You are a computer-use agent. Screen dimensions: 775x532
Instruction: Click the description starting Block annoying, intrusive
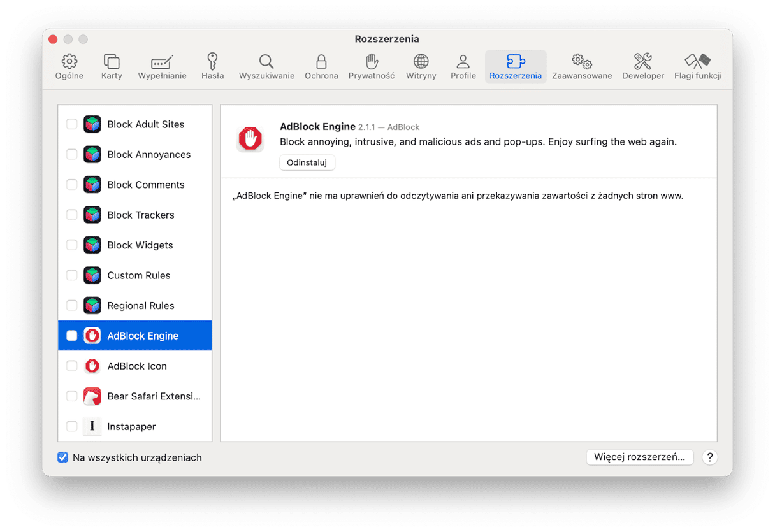[478, 141]
